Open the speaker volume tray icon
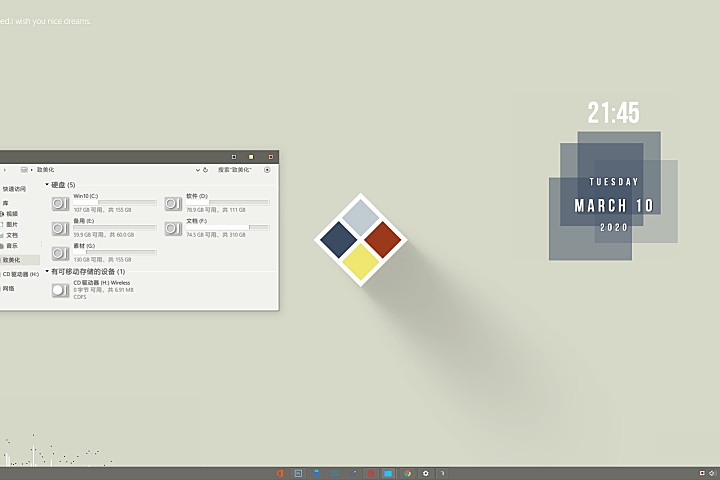The image size is (720, 480). 712,473
